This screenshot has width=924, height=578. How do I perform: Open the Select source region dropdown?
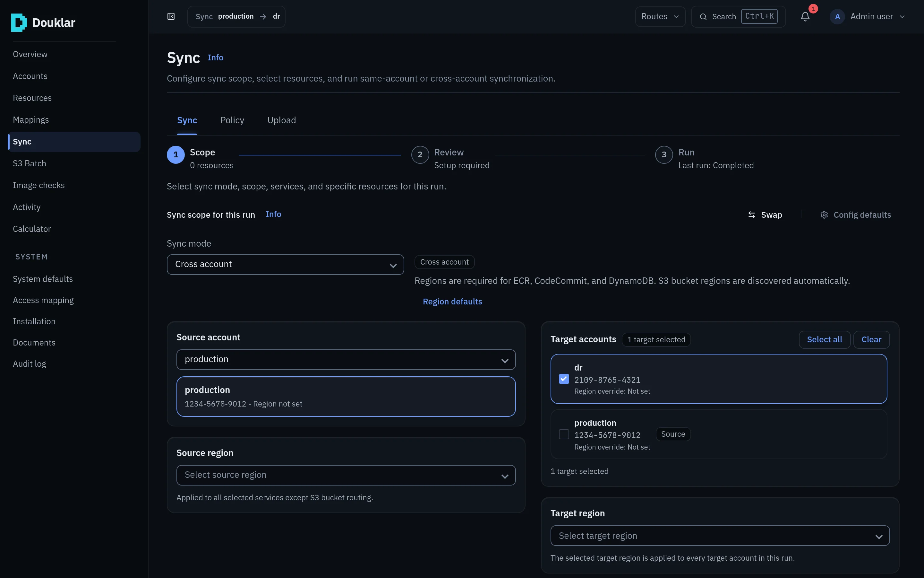pos(346,475)
